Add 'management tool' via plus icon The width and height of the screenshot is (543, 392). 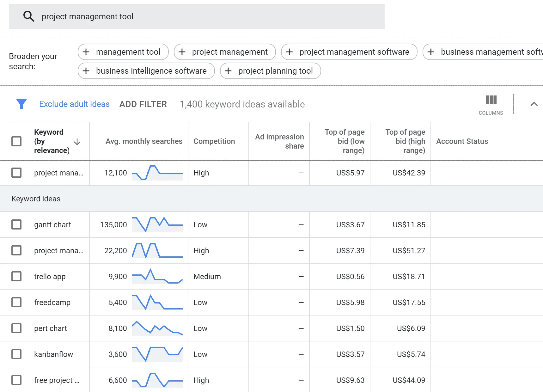86,52
